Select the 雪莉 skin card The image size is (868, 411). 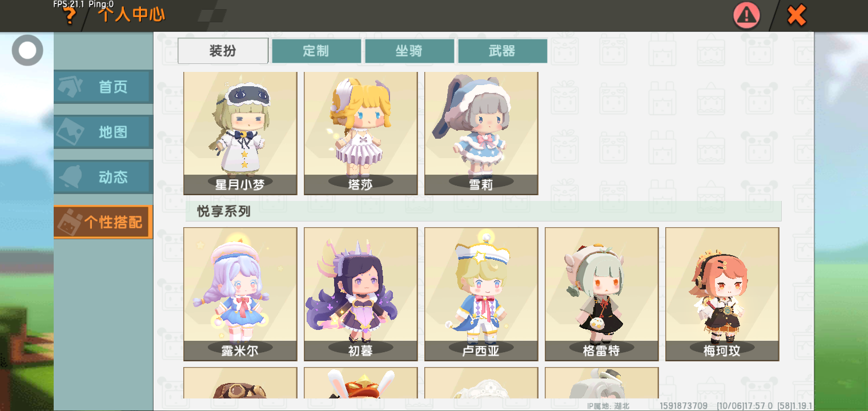point(481,134)
